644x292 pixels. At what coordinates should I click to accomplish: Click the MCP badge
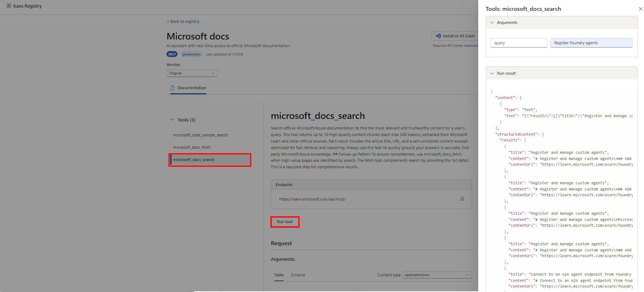[172, 54]
